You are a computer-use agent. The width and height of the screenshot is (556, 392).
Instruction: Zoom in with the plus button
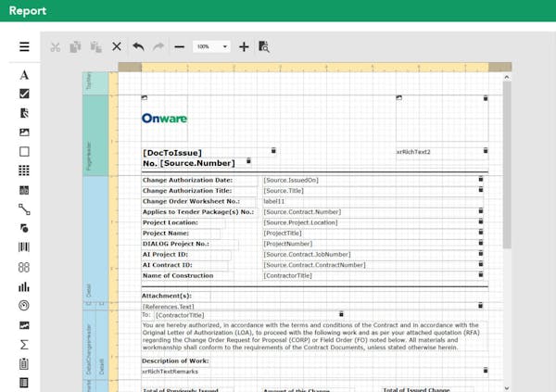(244, 47)
